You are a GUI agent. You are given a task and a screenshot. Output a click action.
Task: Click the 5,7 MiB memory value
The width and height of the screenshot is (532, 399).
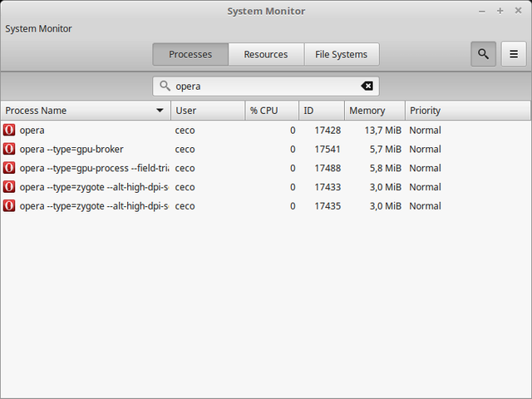pos(386,150)
